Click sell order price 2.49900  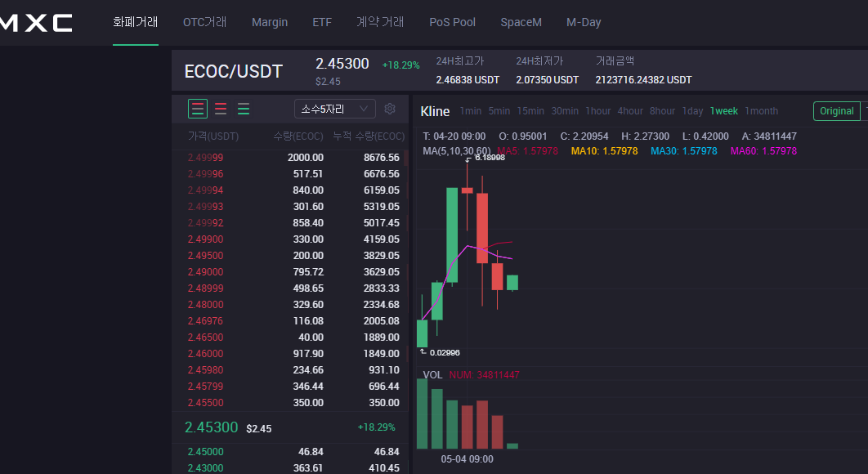tap(205, 239)
